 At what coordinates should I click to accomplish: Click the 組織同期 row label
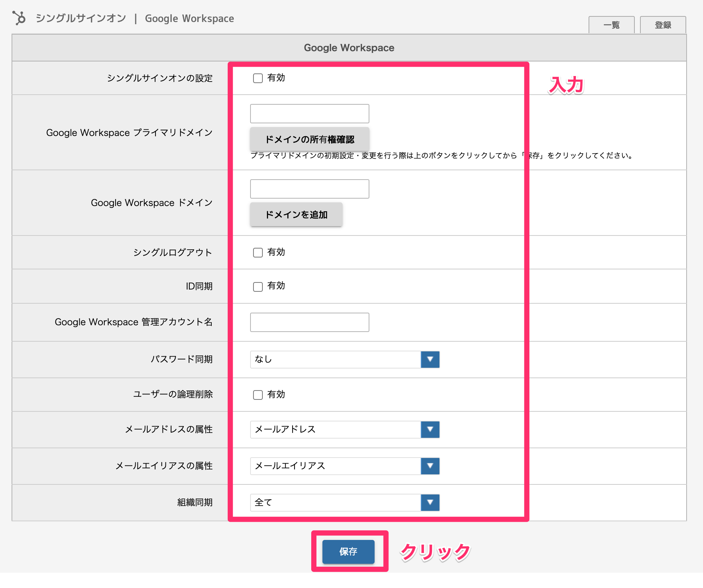[x=195, y=503]
